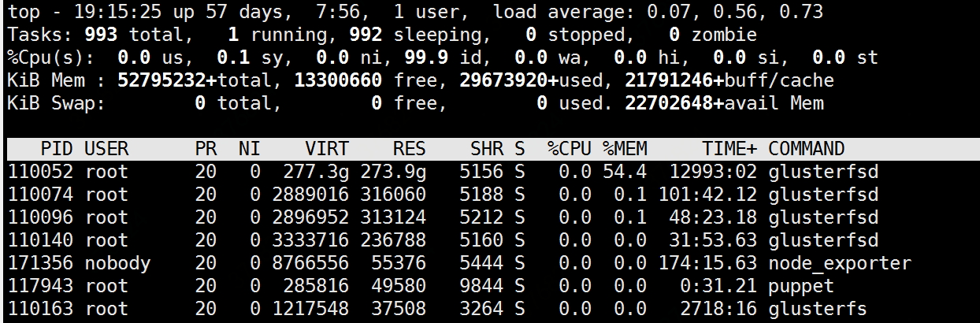This screenshot has height=323, width=980.
Task: Click the 22702648+avail Mem value
Action: point(724,103)
